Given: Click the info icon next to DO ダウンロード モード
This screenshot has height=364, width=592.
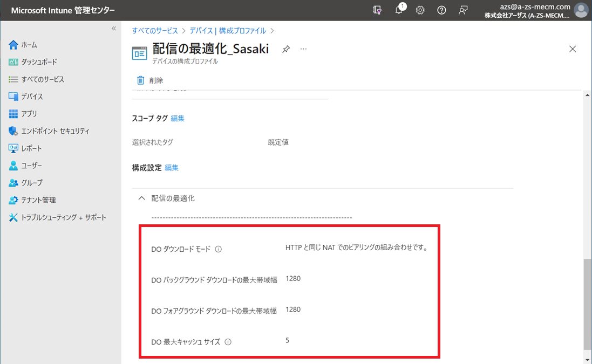Looking at the screenshot, I should click(x=219, y=249).
